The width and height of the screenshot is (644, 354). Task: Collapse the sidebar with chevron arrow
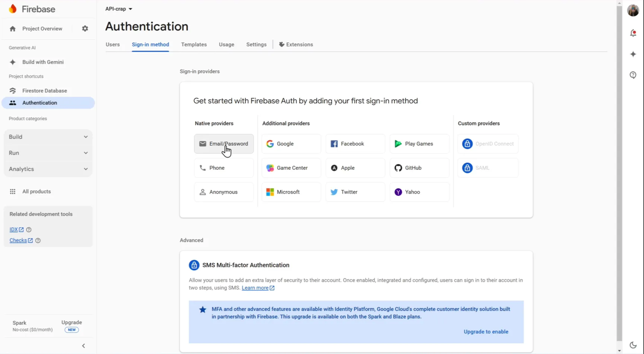coord(83,346)
